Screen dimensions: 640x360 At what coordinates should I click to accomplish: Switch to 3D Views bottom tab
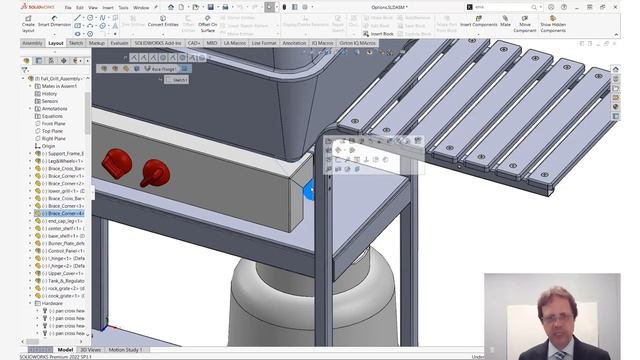[91, 350]
